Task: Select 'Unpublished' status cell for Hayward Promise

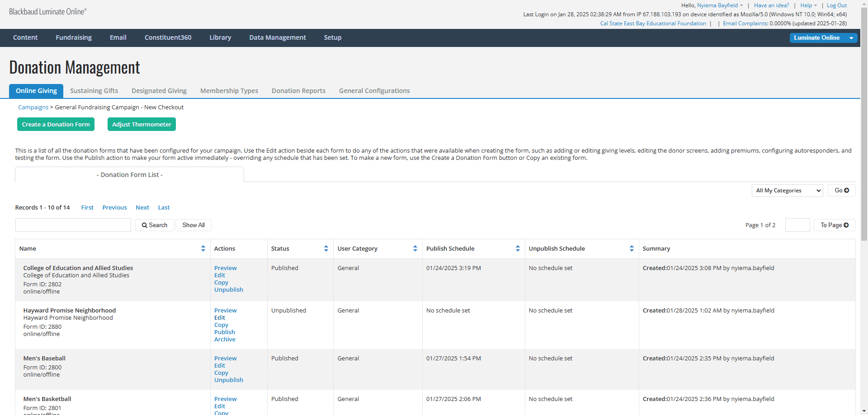Action: [288, 310]
